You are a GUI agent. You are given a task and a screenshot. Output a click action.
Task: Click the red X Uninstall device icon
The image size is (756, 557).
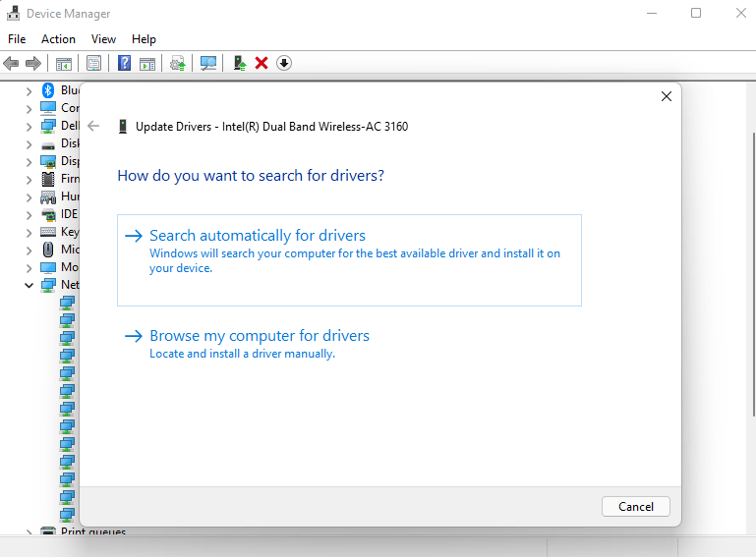coord(262,63)
